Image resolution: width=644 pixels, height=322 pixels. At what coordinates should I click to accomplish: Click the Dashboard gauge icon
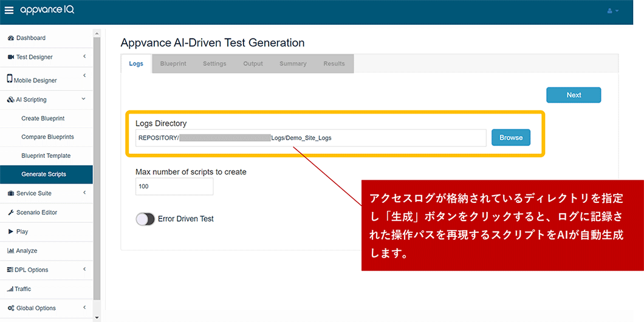(x=11, y=38)
